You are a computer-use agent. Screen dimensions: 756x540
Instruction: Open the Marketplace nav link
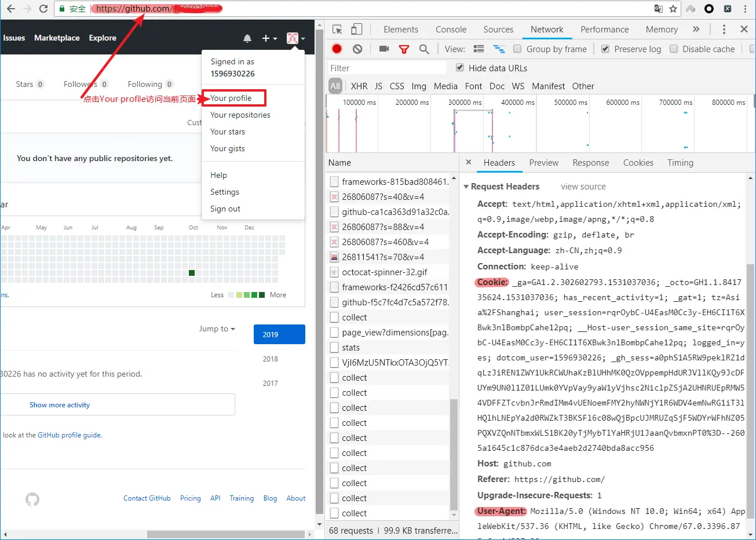57,38
